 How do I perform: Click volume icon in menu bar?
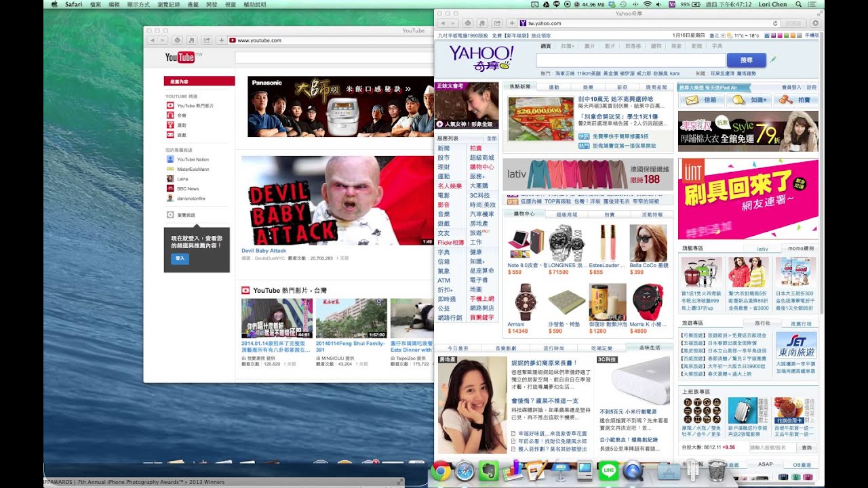[659, 4]
